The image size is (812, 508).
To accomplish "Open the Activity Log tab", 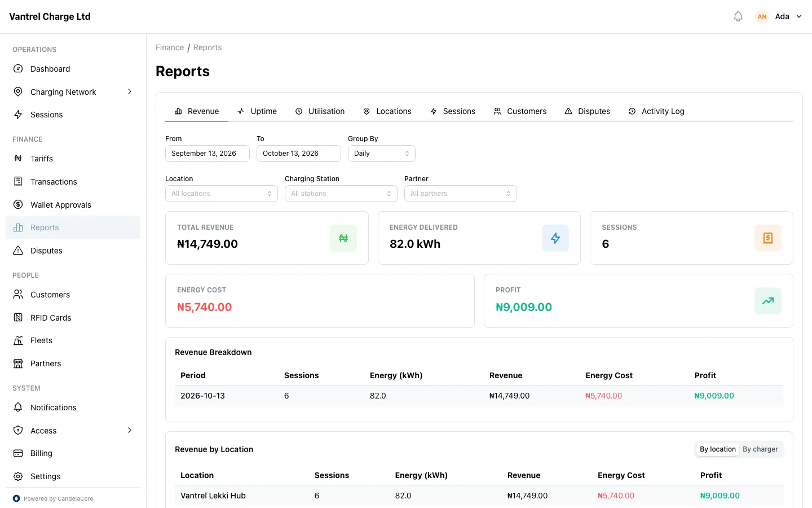I will pyautogui.click(x=656, y=111).
